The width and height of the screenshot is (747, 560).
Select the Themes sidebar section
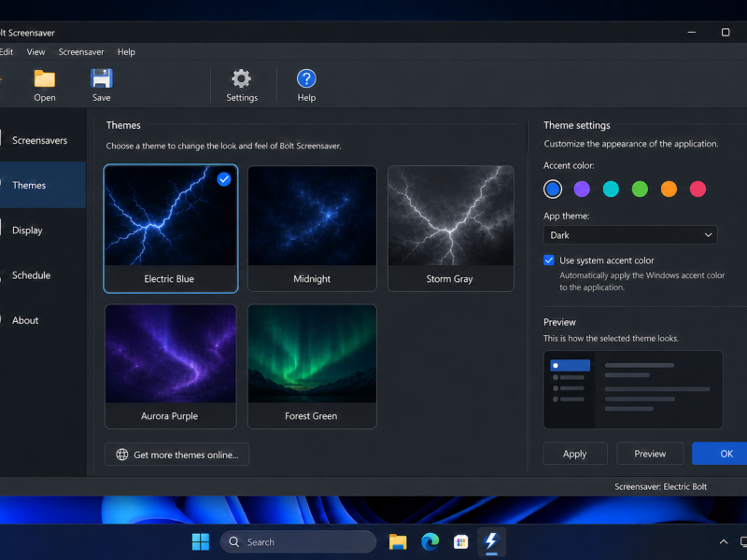coord(43,185)
